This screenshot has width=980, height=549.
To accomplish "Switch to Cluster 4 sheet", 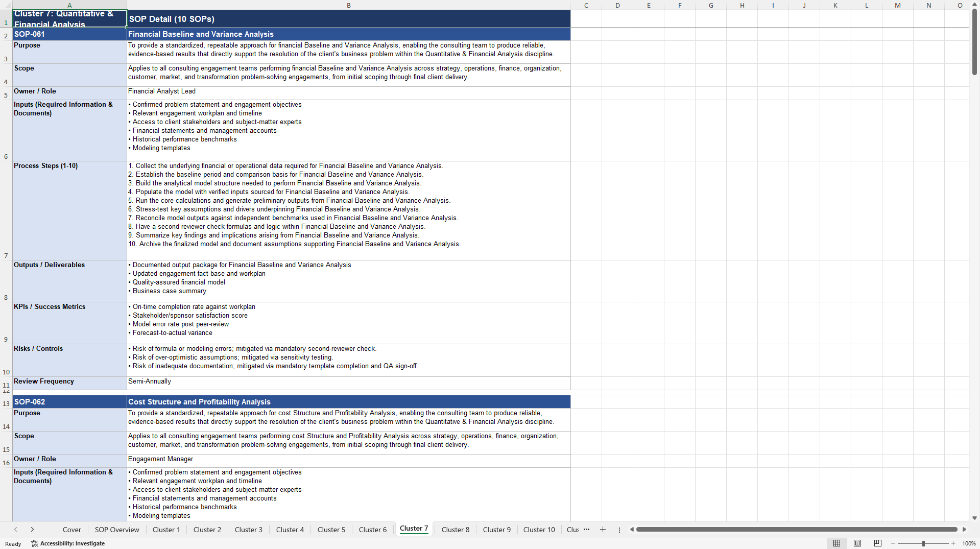I will (290, 530).
